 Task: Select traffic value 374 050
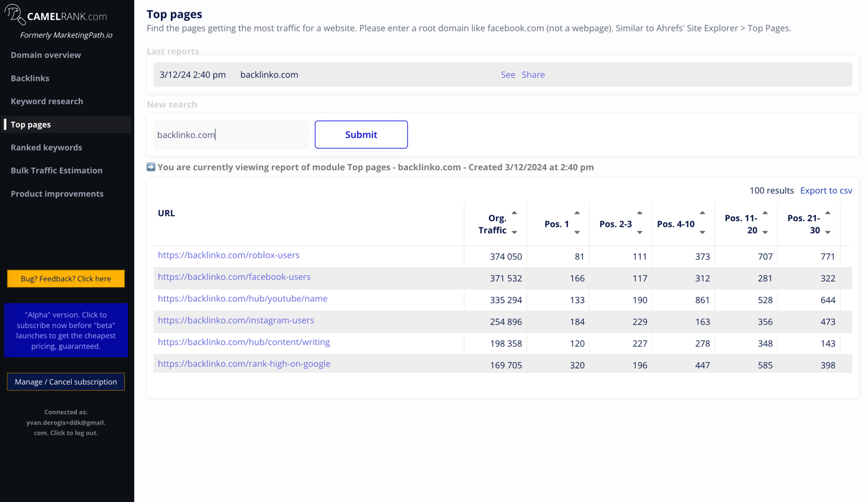tap(506, 257)
